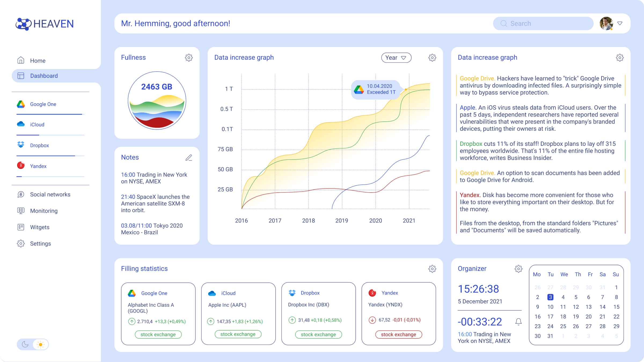Click the HEAVEN logo
644x362 pixels.
click(x=45, y=24)
